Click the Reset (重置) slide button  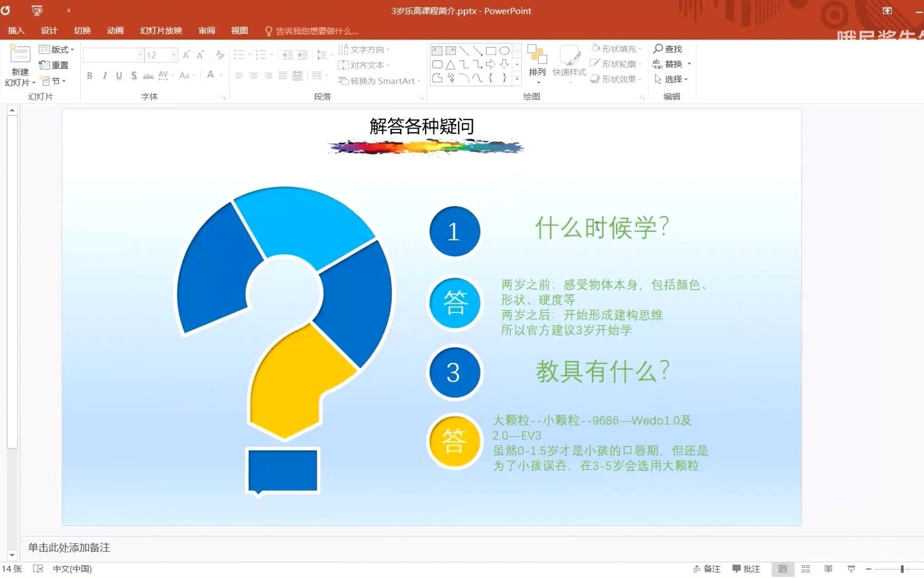coord(54,65)
